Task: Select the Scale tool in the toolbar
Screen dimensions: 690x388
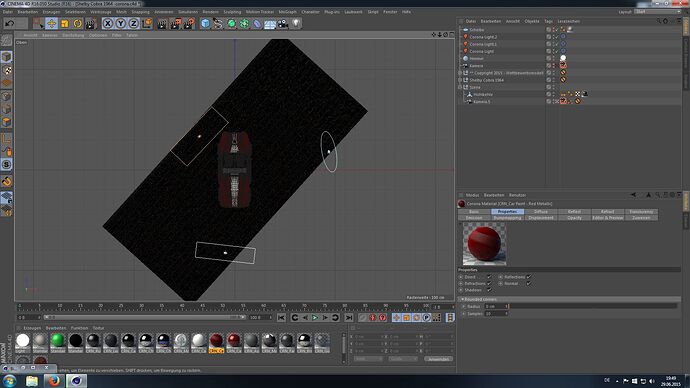Action: point(65,23)
